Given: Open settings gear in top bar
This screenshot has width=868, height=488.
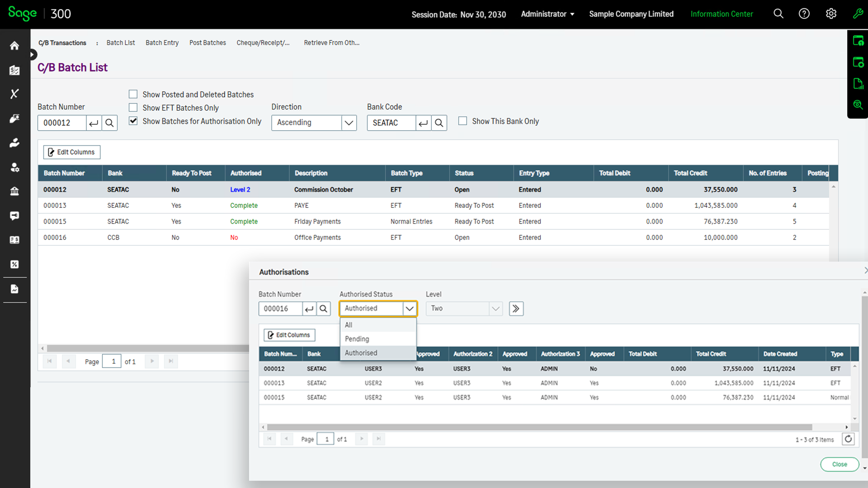Looking at the screenshot, I should (x=831, y=14).
